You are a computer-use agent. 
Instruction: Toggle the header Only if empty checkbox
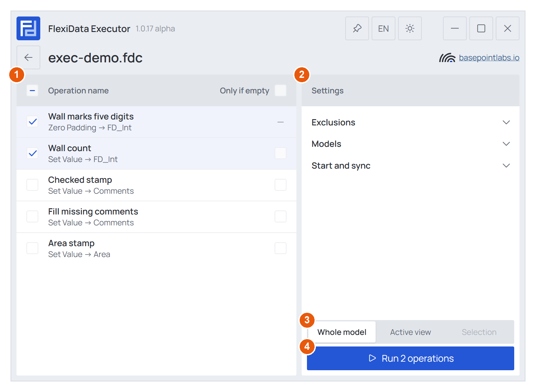point(281,90)
